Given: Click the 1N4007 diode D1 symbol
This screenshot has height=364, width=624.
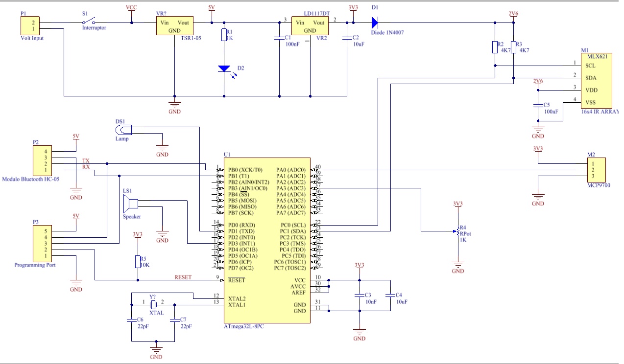Looking at the screenshot, I should (375, 23).
